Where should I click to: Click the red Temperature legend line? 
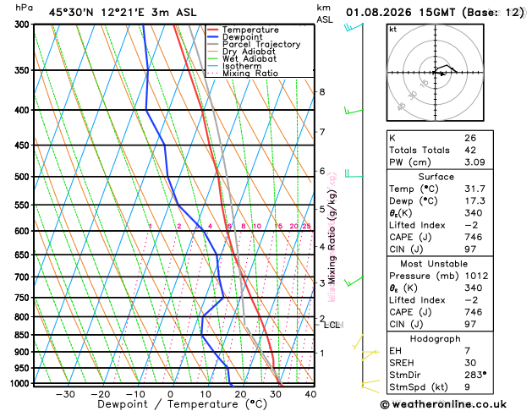[x=213, y=30]
